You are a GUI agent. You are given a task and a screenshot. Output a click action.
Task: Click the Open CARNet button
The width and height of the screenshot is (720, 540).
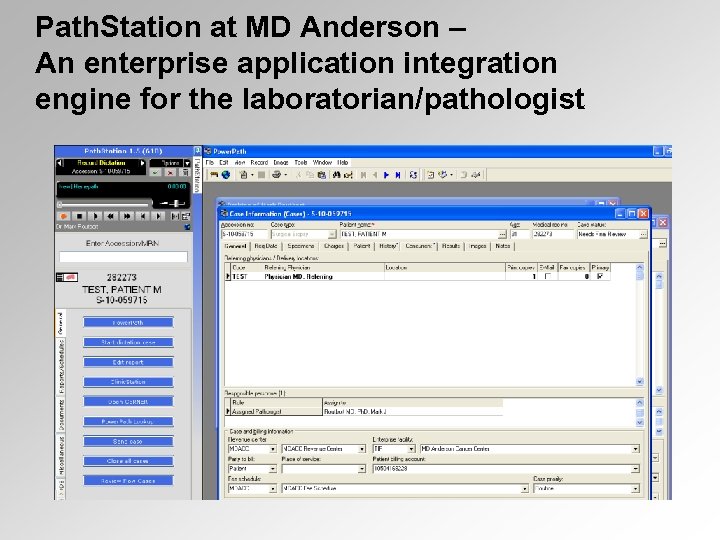click(128, 402)
